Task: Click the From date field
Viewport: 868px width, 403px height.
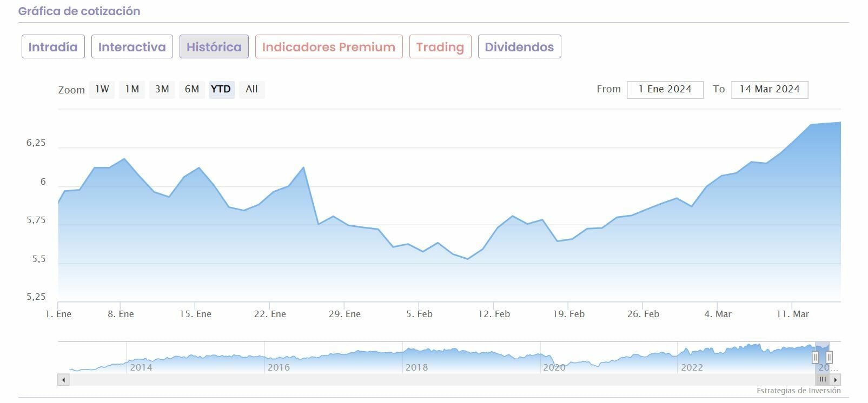Action: click(665, 90)
